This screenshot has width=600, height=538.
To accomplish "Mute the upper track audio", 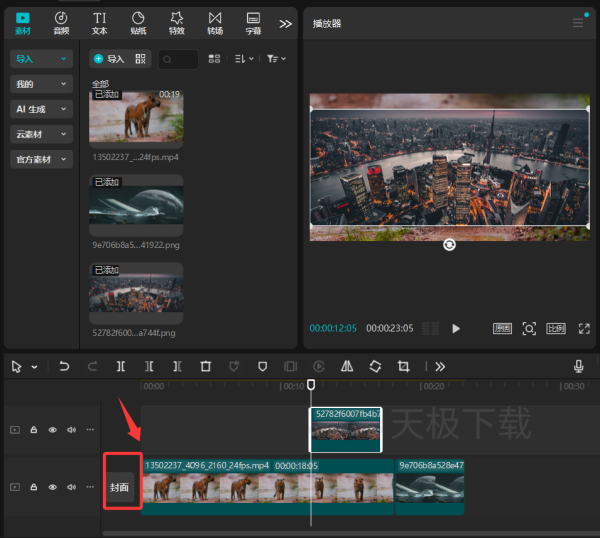I will (x=72, y=430).
